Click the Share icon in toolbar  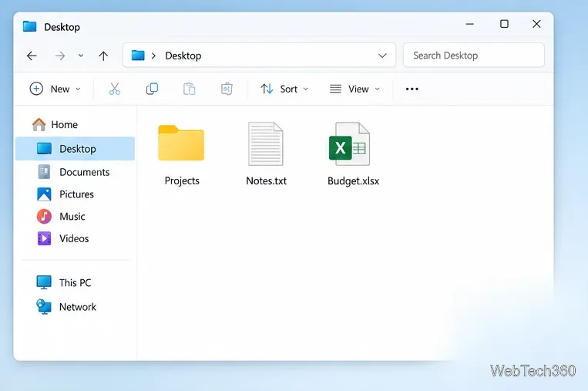pyautogui.click(x=227, y=89)
